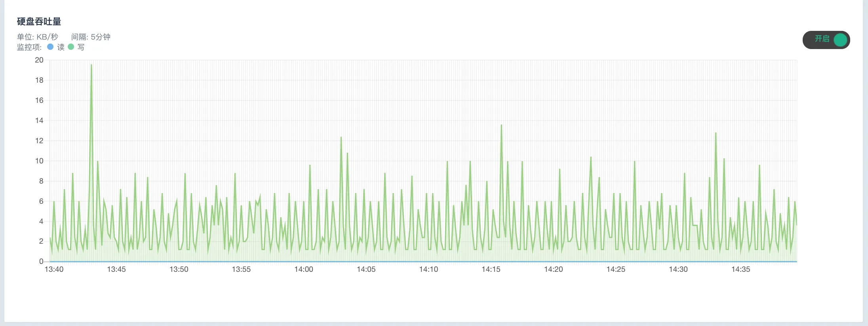868x326 pixels.
Task: Click the y-axis value 18
Action: (x=39, y=80)
